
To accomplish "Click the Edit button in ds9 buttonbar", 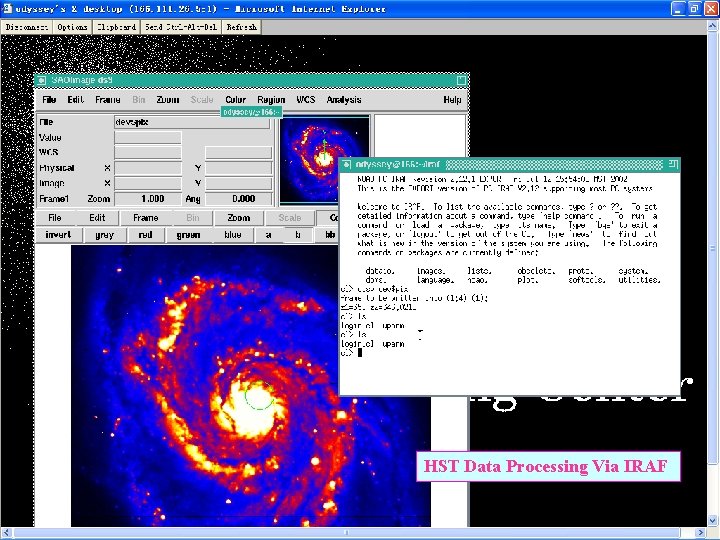I will coord(97,218).
